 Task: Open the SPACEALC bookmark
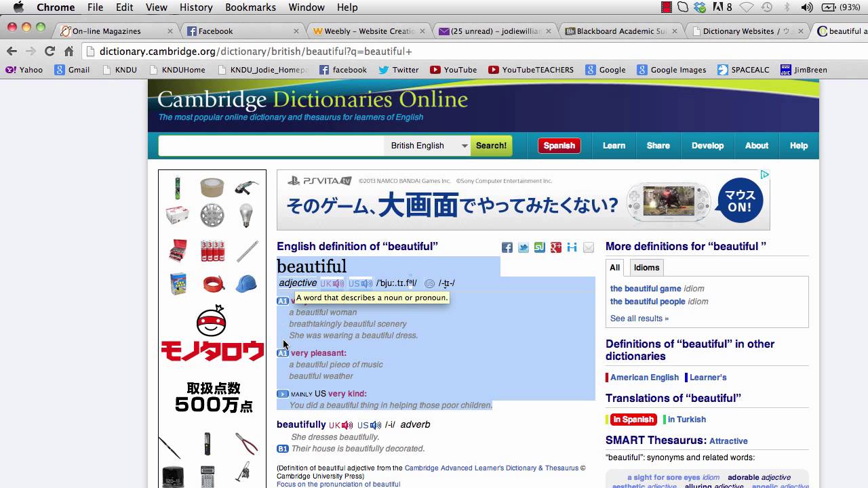point(745,70)
